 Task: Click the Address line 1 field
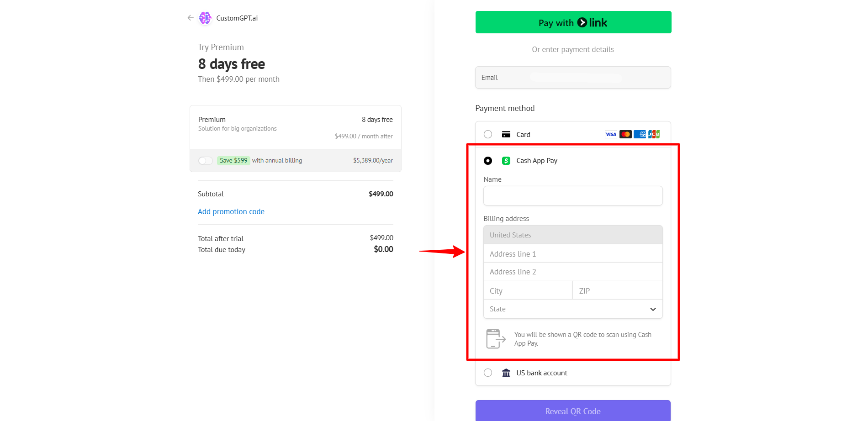[573, 253]
